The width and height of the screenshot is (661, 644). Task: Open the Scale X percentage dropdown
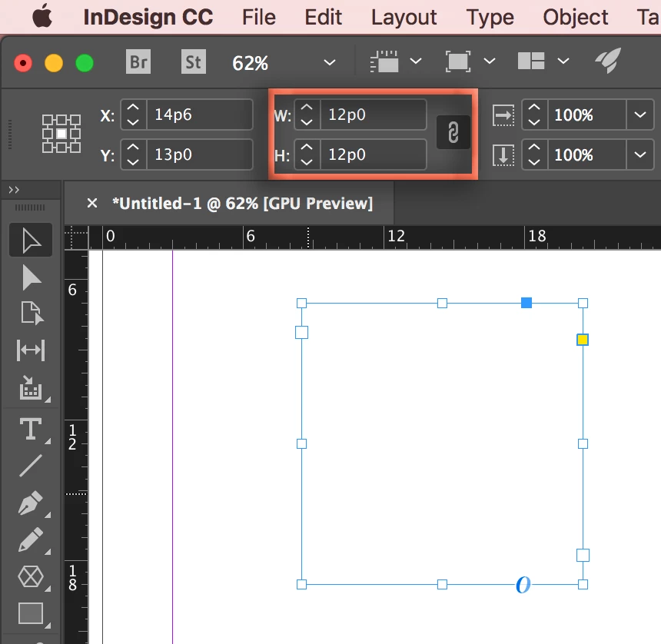pos(640,115)
